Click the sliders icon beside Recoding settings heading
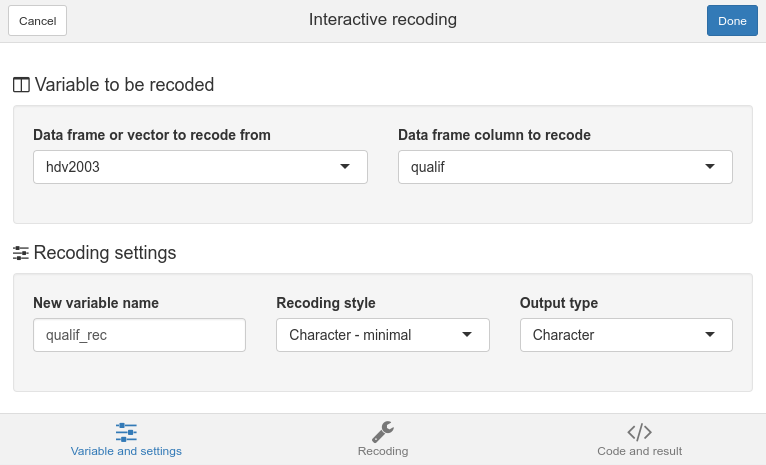 point(21,253)
